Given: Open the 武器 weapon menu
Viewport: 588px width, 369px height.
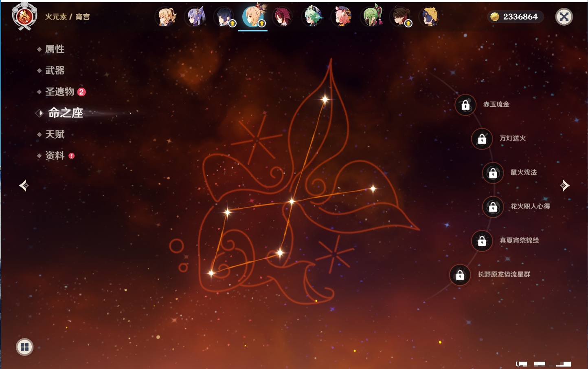Looking at the screenshot, I should click(x=55, y=71).
